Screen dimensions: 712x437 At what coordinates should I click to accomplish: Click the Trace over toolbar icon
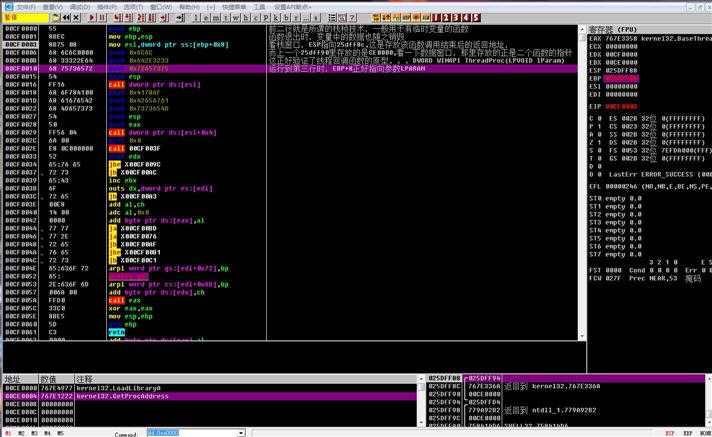152,18
